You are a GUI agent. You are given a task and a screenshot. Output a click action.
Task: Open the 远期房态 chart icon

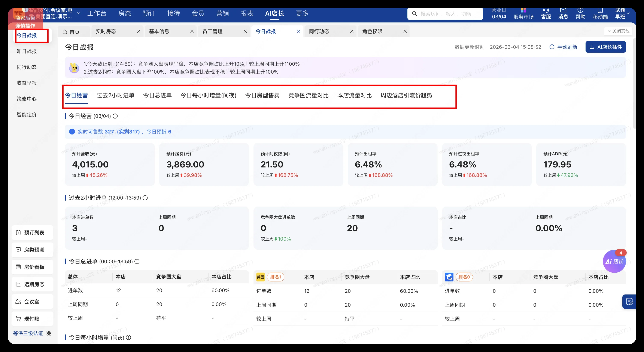coord(32,284)
